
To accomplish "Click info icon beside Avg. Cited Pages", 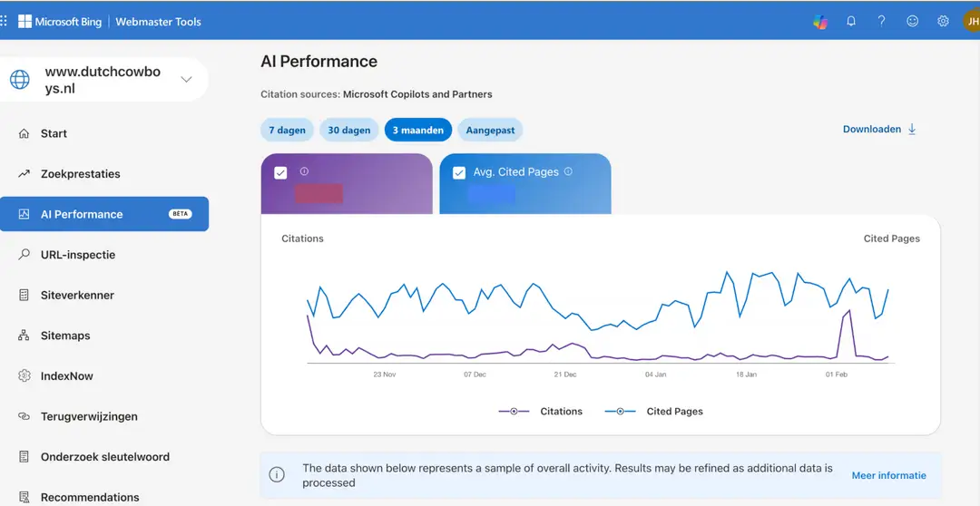I will [x=568, y=171].
